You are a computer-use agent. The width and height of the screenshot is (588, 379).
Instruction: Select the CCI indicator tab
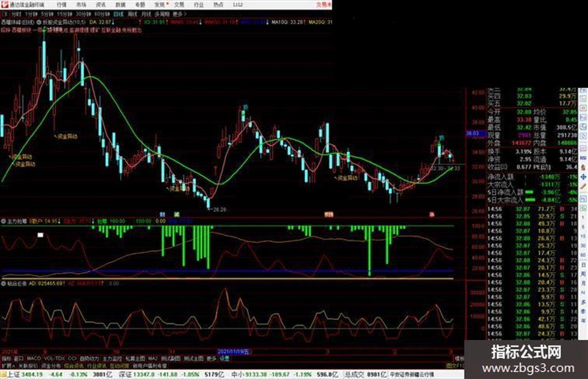72,358
